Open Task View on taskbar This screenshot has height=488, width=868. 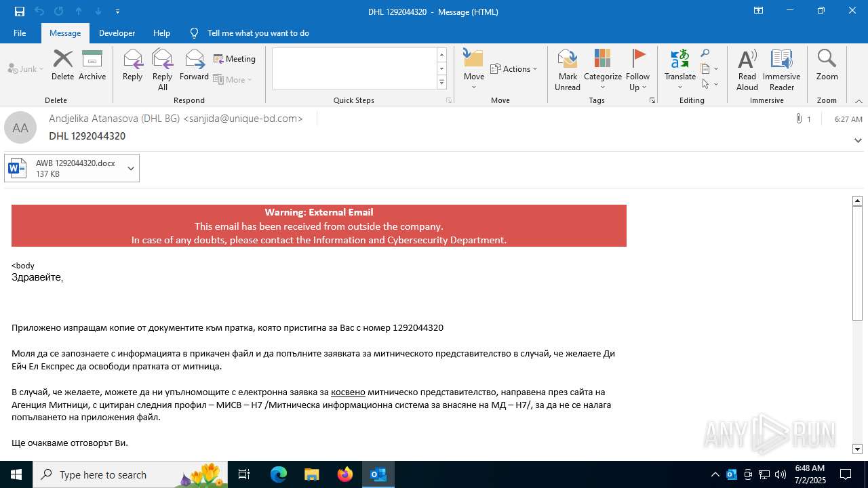pos(245,474)
